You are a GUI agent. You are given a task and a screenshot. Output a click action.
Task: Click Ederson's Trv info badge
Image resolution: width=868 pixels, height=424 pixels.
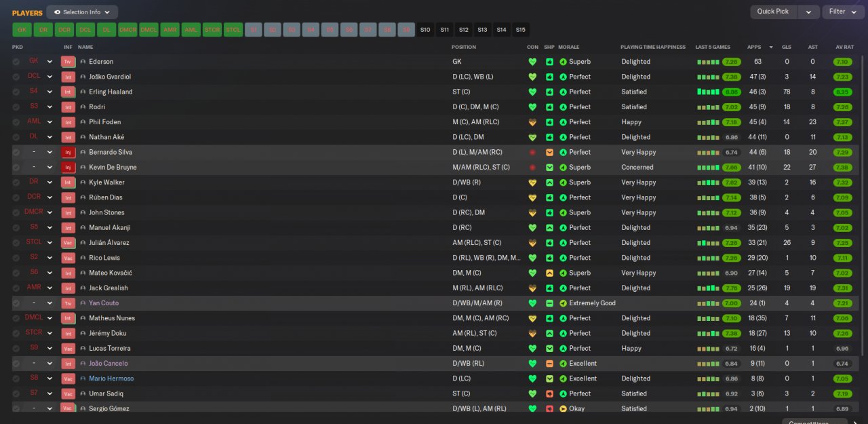point(68,62)
